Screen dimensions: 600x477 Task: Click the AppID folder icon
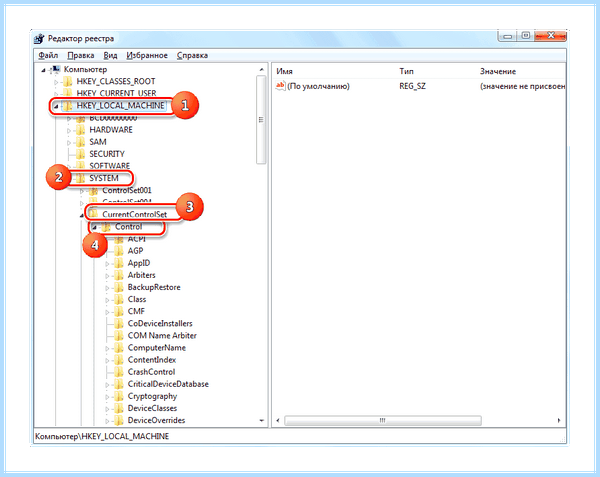(119, 263)
